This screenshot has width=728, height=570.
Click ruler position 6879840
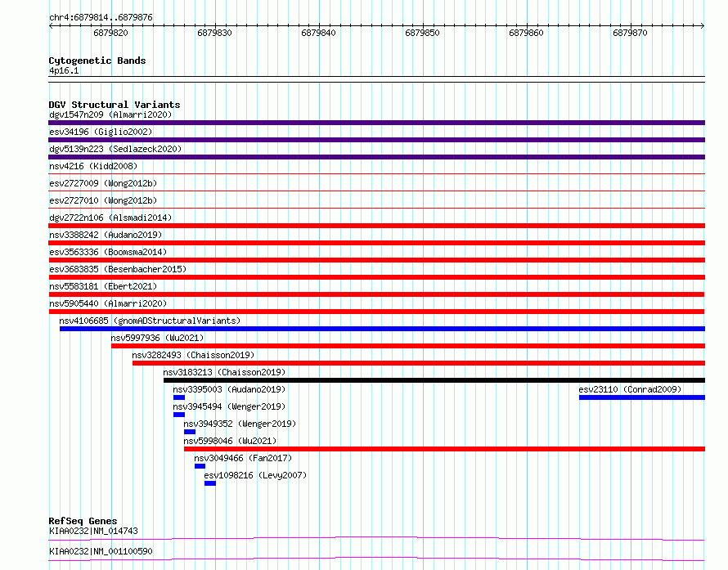point(318,33)
